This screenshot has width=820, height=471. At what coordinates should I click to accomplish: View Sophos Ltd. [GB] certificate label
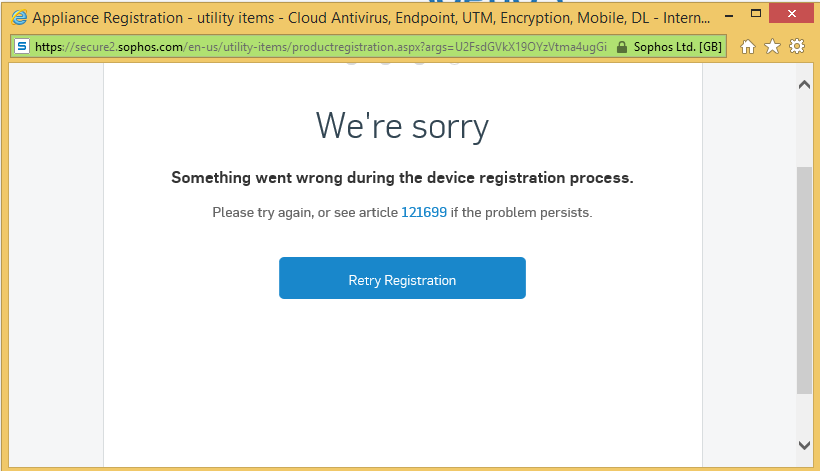pos(677,47)
